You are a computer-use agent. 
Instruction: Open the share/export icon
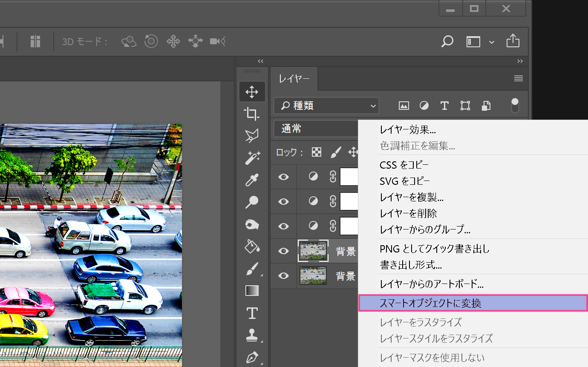point(513,41)
